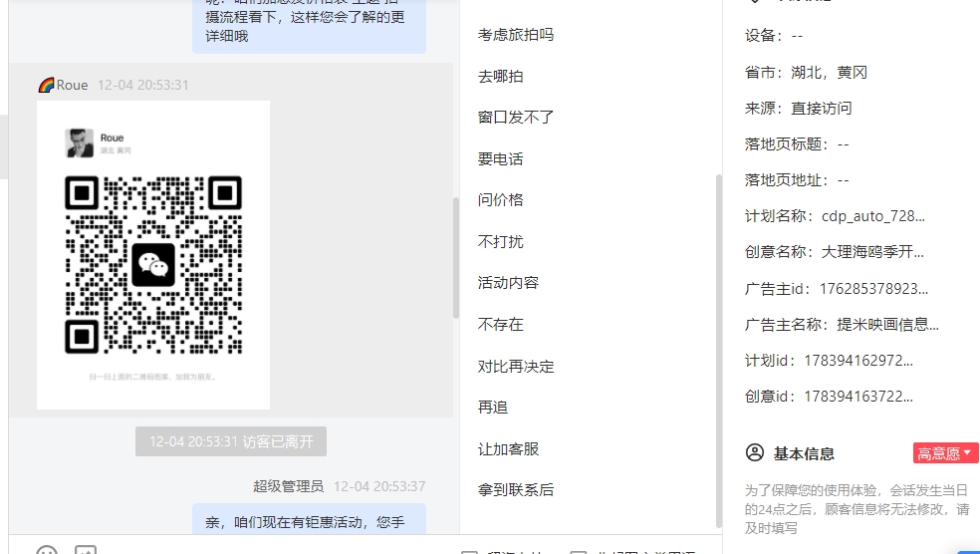Select quick reply 活动内容
This screenshot has height=554, width=980.
pos(508,283)
